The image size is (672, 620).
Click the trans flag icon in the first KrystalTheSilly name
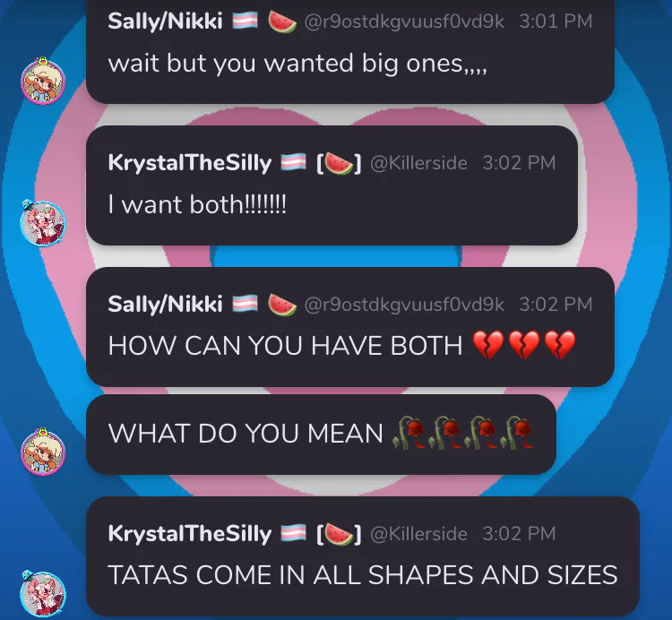click(293, 162)
